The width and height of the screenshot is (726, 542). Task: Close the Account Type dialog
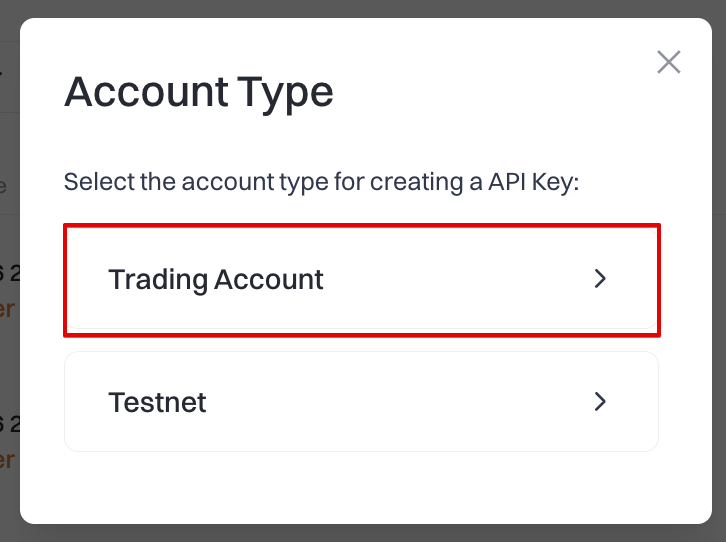(668, 62)
